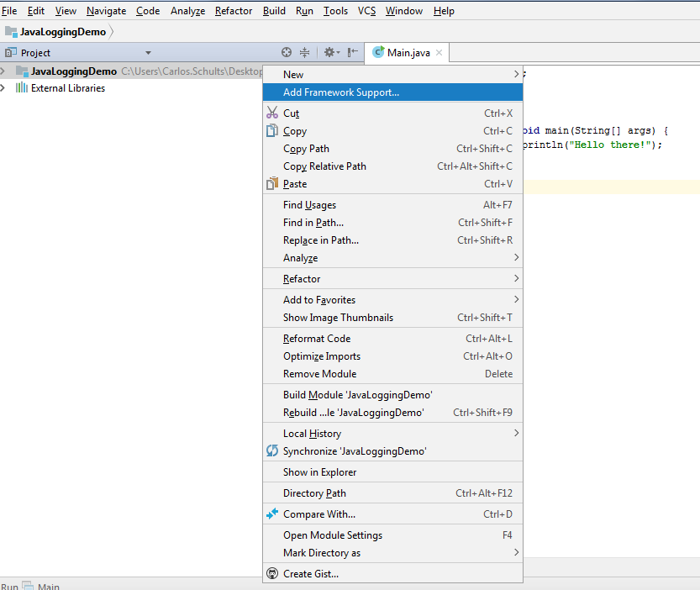This screenshot has height=590, width=700.
Task: Expand the External Libraries tree node
Action: click(4, 88)
